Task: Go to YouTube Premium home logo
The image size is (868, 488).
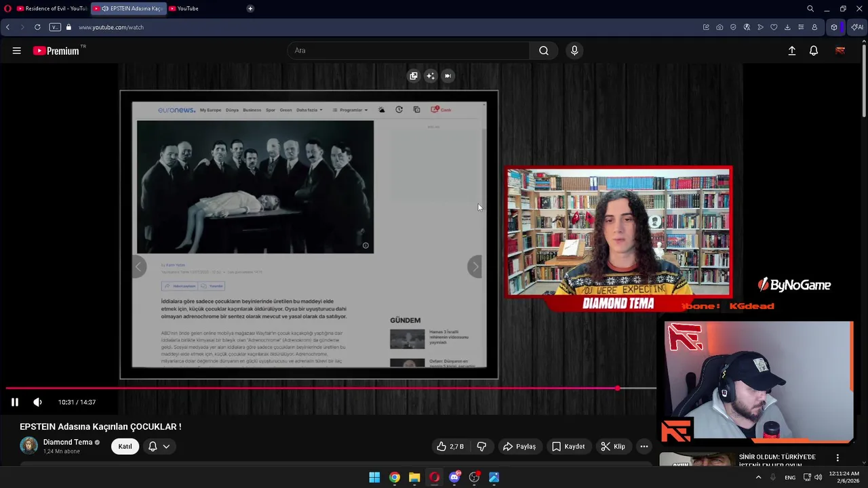Action: [x=56, y=51]
